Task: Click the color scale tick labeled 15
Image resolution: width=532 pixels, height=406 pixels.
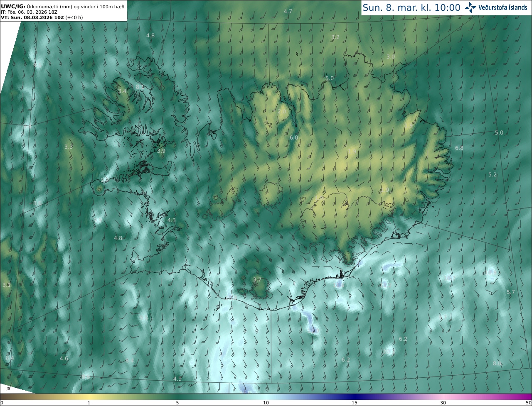Action: click(x=355, y=403)
